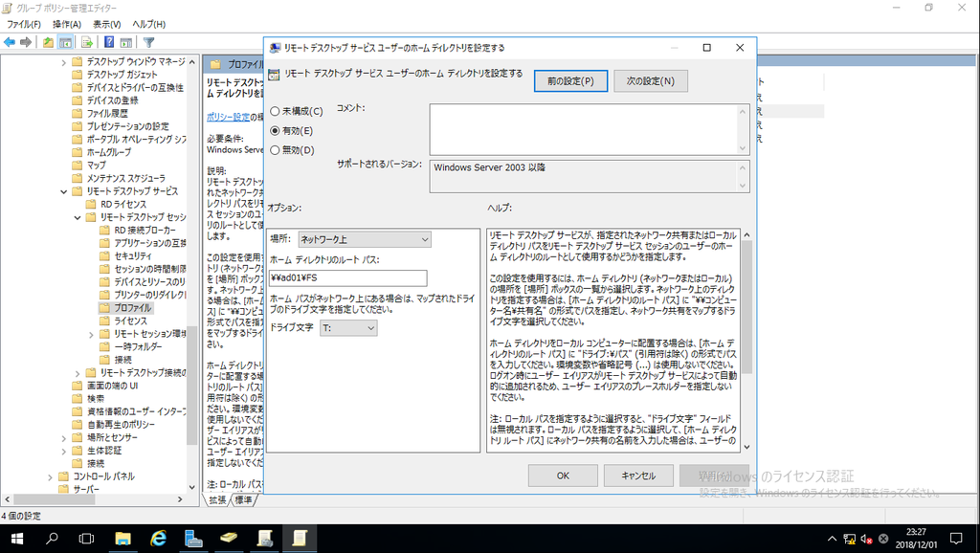This screenshot has width=980, height=553.
Task: Select the up-folder icon in the toolbar
Action: point(46,41)
